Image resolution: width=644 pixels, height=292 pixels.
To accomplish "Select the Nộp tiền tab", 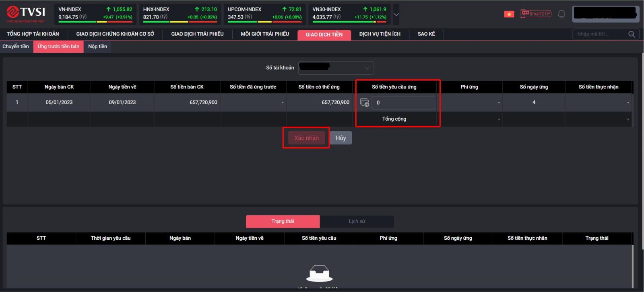I will click(x=97, y=47).
